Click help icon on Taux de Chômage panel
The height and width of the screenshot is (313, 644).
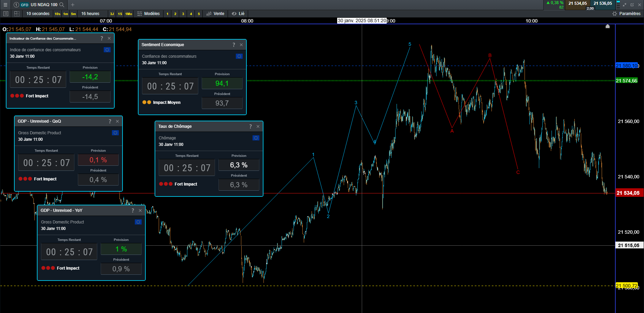pos(251,126)
